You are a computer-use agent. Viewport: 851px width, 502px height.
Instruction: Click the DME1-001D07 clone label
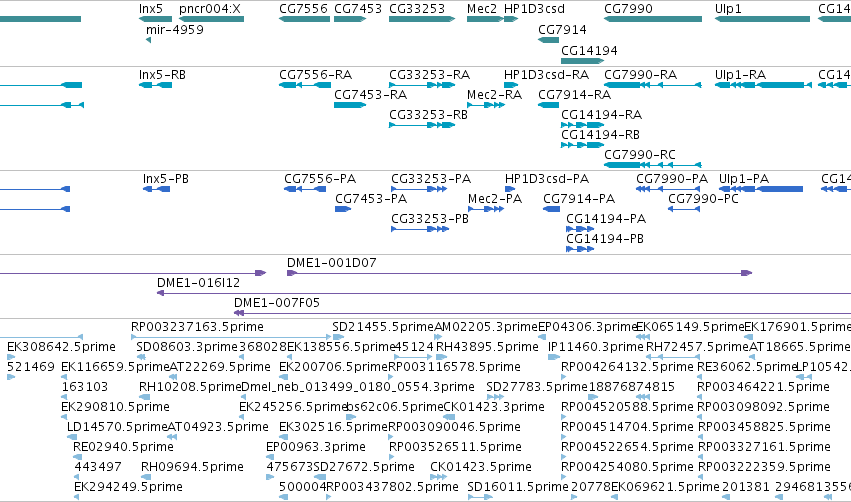point(332,263)
